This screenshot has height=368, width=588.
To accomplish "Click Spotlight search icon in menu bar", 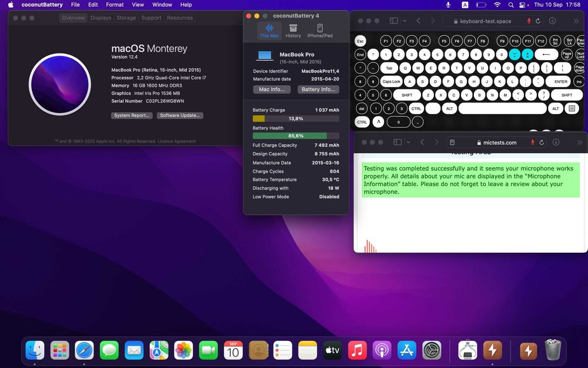I will point(510,5).
